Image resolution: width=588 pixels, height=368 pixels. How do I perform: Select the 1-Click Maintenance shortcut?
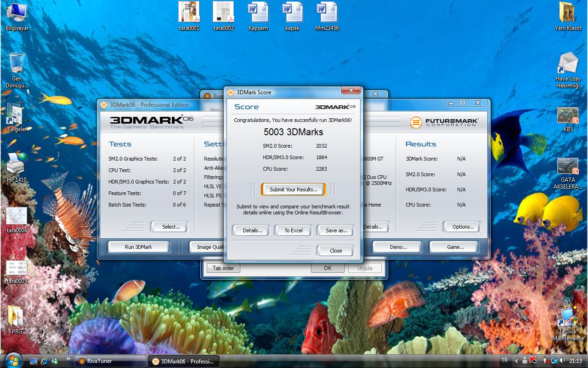click(568, 322)
